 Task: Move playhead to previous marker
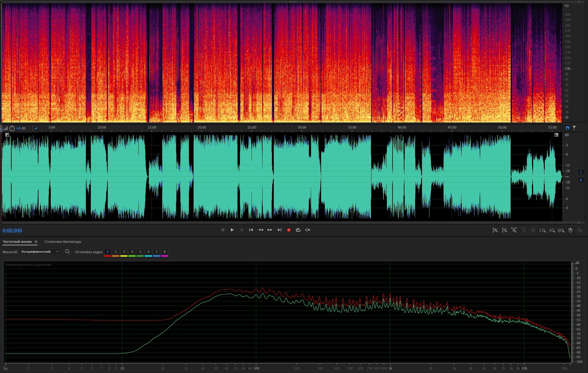pos(251,230)
